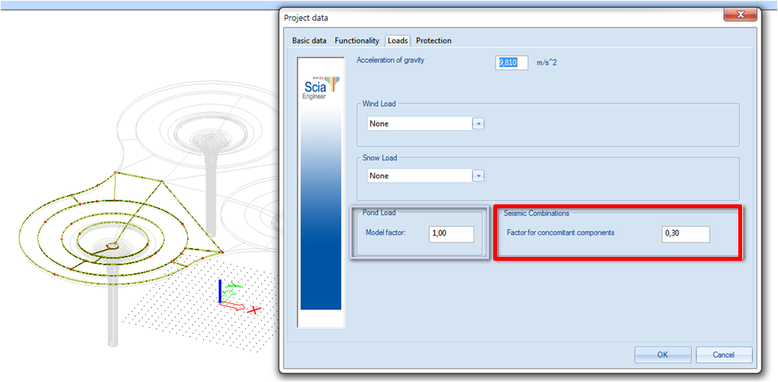This screenshot has height=382, width=778.
Task: Click the Pond Load model factor field
Action: tap(452, 234)
